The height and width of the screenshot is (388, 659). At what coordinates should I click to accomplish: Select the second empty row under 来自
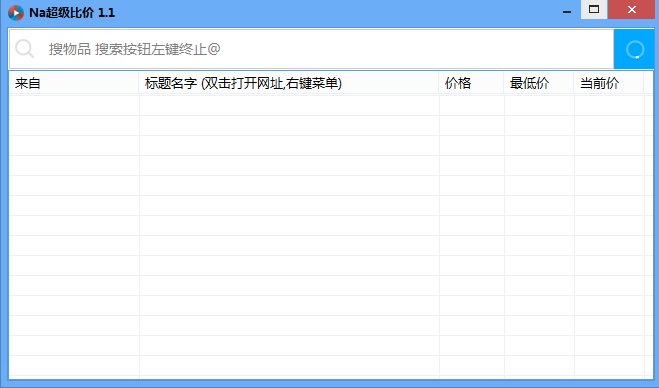pos(74,126)
